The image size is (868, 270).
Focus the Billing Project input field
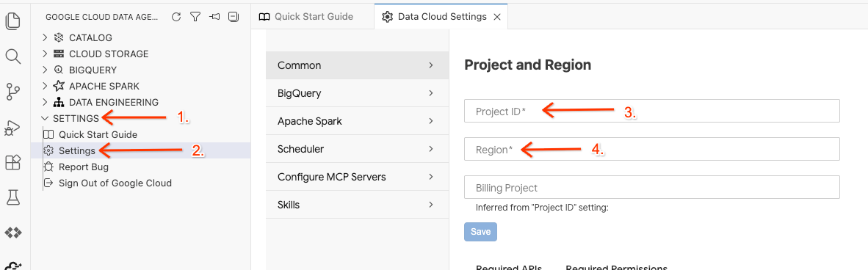(x=652, y=187)
